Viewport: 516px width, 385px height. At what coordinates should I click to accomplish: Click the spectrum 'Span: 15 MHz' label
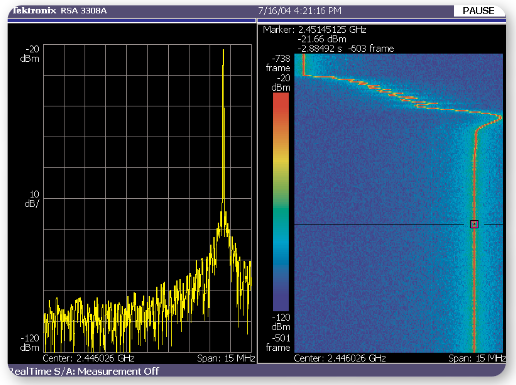coord(226,358)
